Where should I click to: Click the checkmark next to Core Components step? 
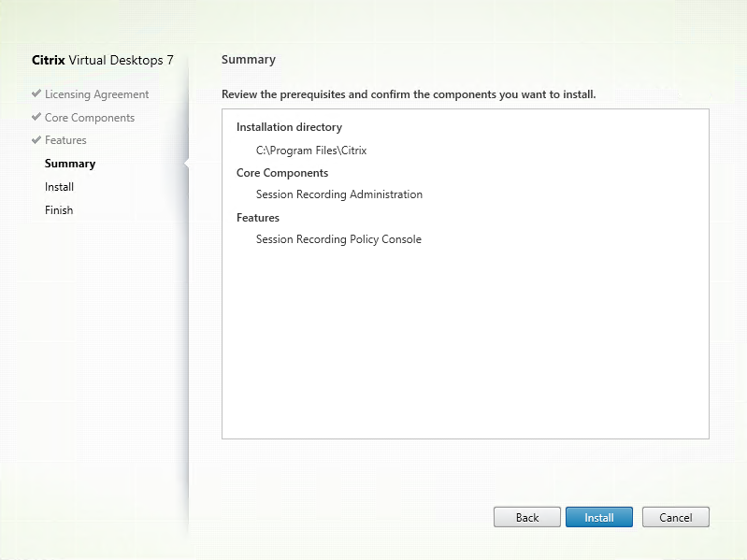pyautogui.click(x=36, y=118)
